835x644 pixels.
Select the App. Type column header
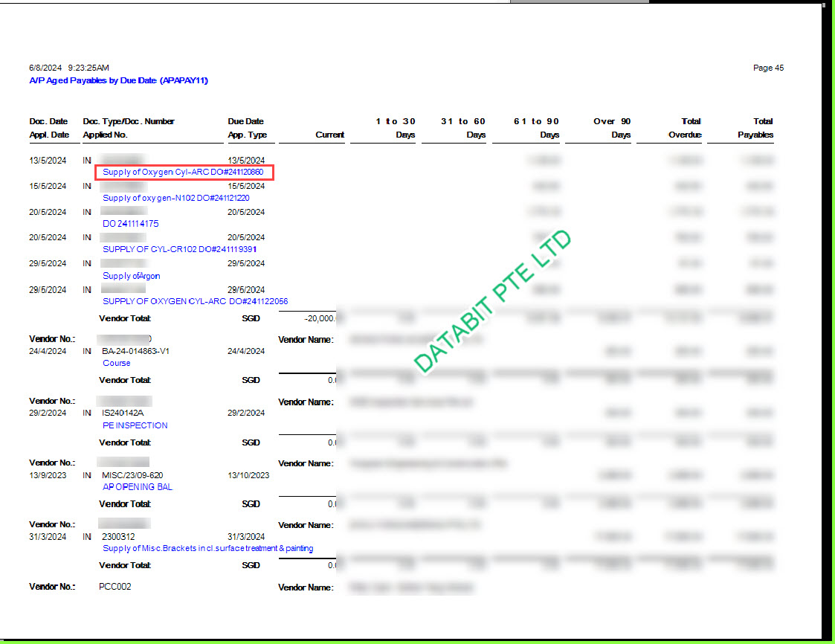click(247, 135)
